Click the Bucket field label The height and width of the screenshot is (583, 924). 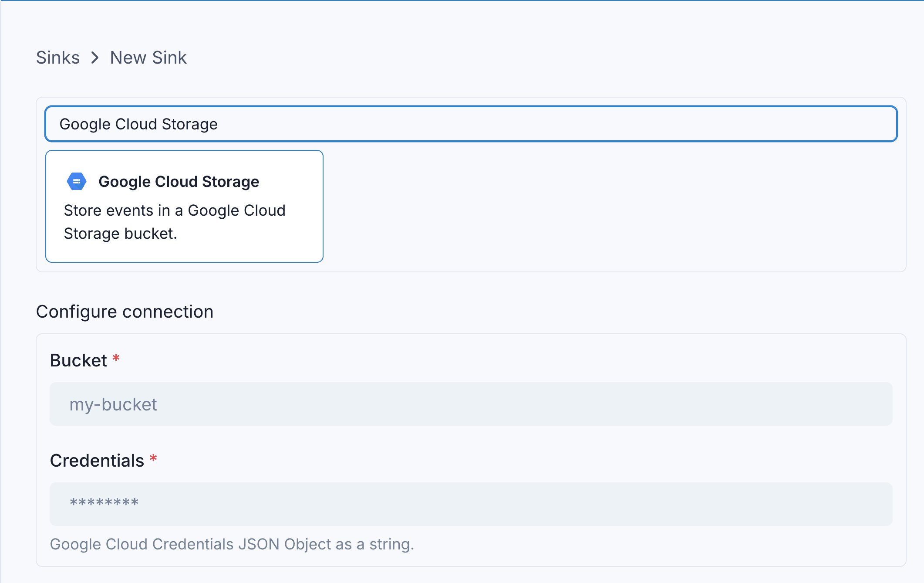(78, 360)
